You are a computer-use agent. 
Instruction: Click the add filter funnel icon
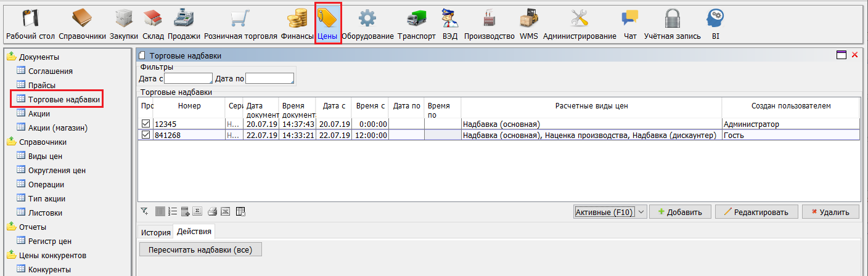144,212
